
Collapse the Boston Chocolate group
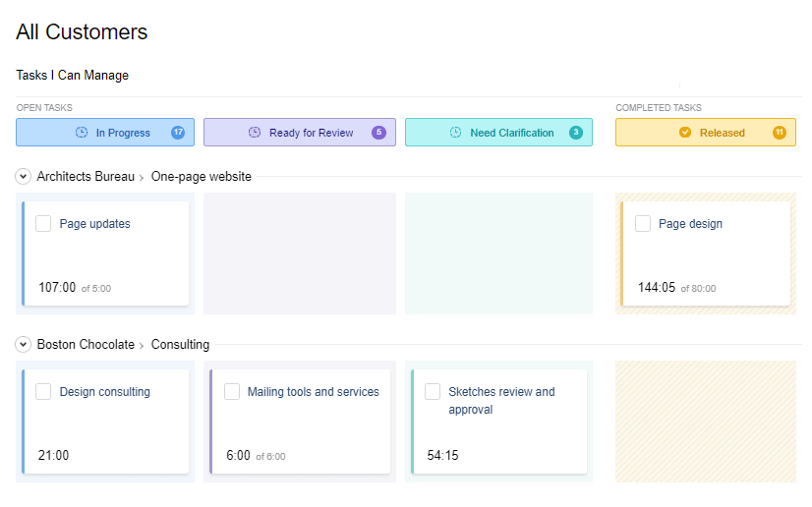(23, 344)
